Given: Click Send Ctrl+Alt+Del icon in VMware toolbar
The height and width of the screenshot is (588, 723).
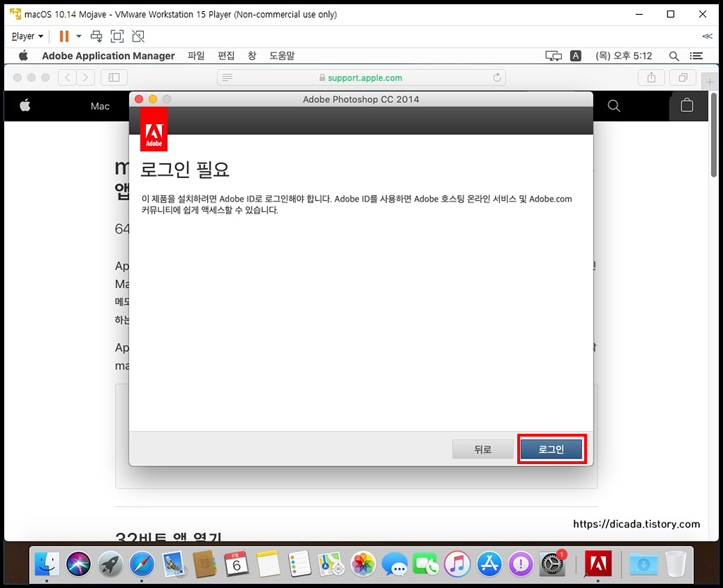Looking at the screenshot, I should (x=97, y=36).
